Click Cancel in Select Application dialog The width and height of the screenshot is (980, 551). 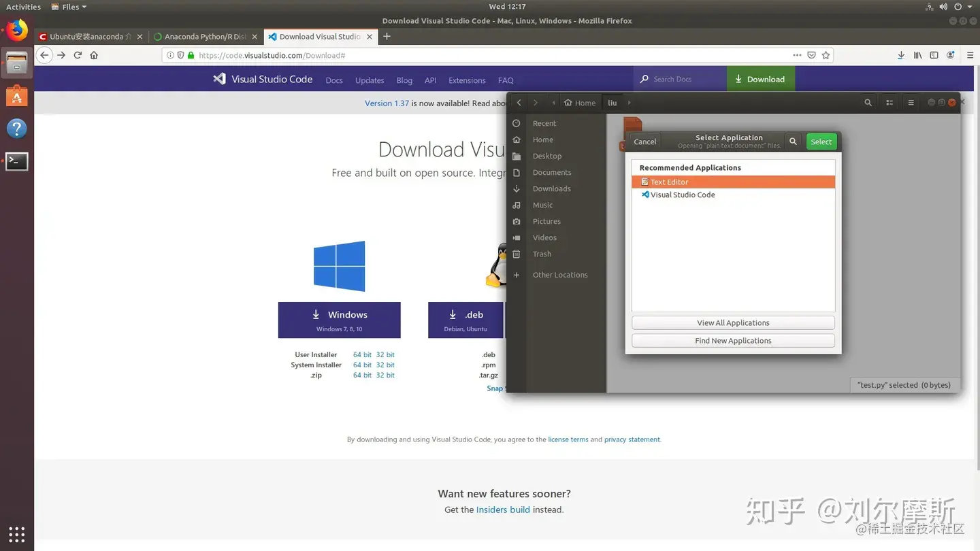(x=644, y=141)
